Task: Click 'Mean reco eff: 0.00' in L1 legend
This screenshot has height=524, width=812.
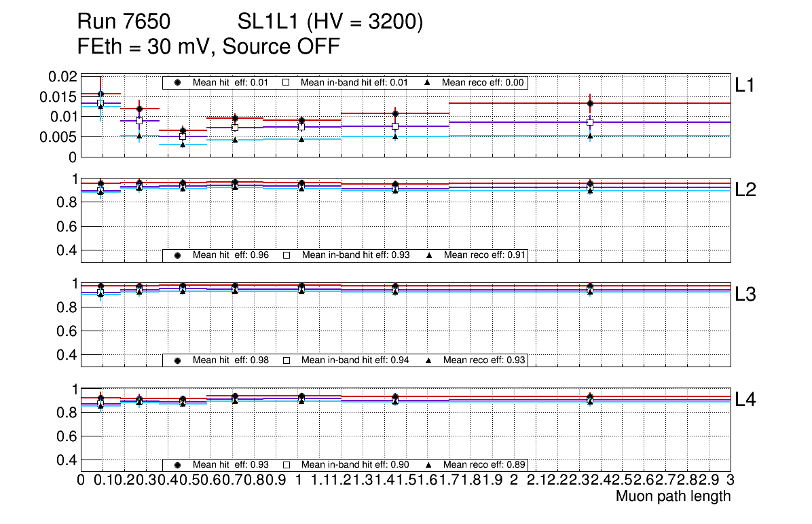Action: click(x=483, y=83)
